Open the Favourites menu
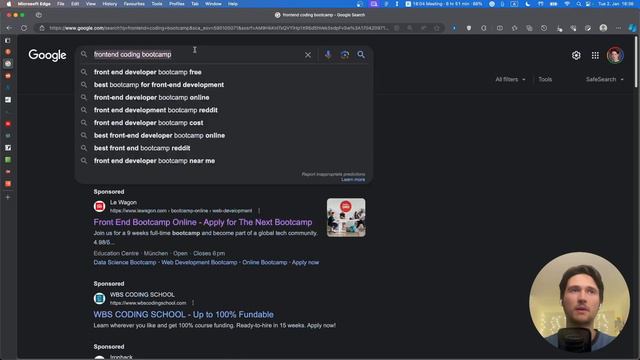This screenshot has height=360, width=640. [134, 4]
